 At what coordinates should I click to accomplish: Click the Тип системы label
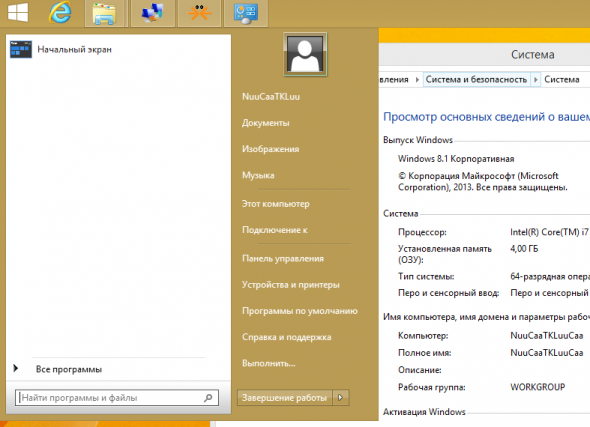426,277
